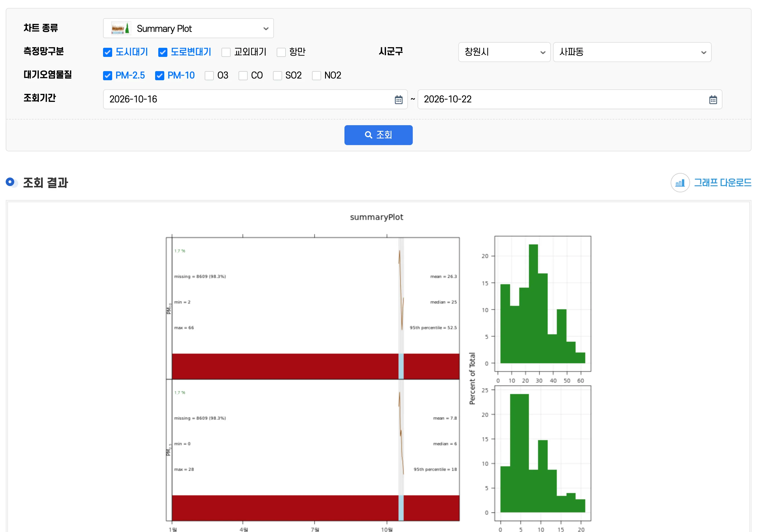Enable the 교외대기 checkbox
The width and height of the screenshot is (776, 532).
pos(226,52)
